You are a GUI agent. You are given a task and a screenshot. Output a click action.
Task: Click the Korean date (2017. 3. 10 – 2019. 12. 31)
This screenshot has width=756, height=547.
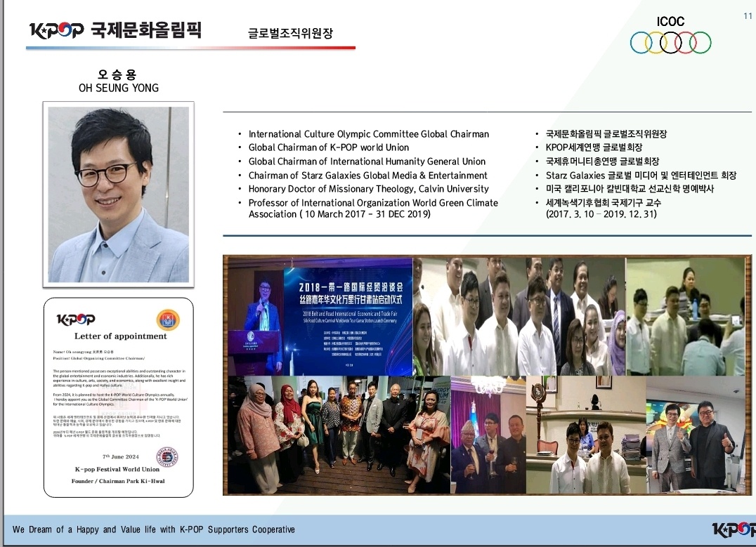coord(601,214)
